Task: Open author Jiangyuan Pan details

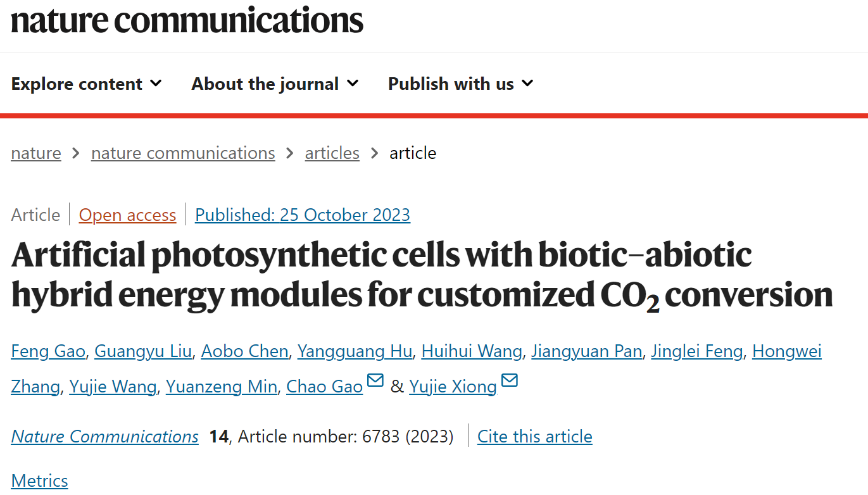Action: (586, 351)
